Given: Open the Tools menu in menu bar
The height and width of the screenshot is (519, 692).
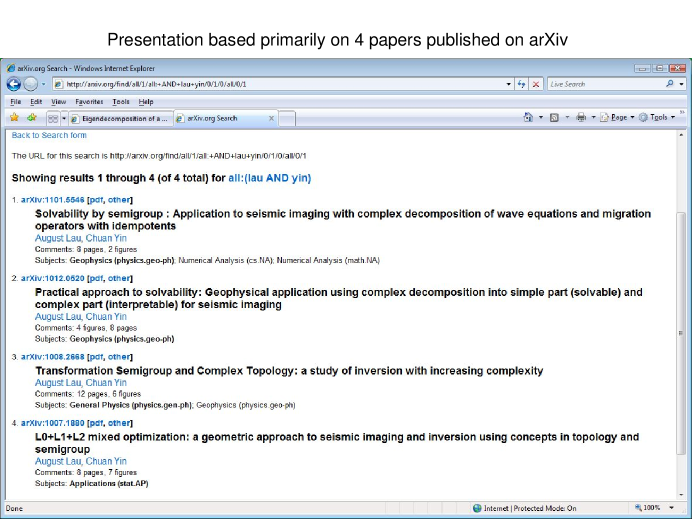Looking at the screenshot, I should pyautogui.click(x=120, y=102).
